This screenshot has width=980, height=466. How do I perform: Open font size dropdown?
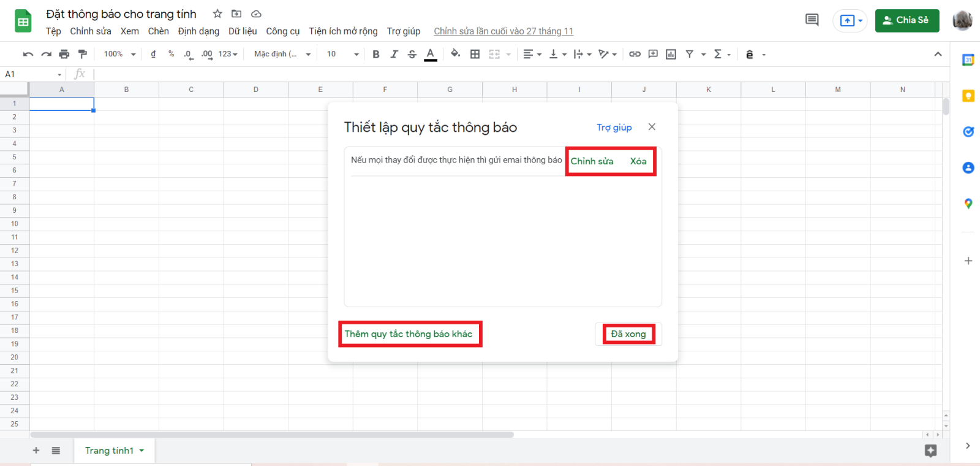pyautogui.click(x=342, y=54)
